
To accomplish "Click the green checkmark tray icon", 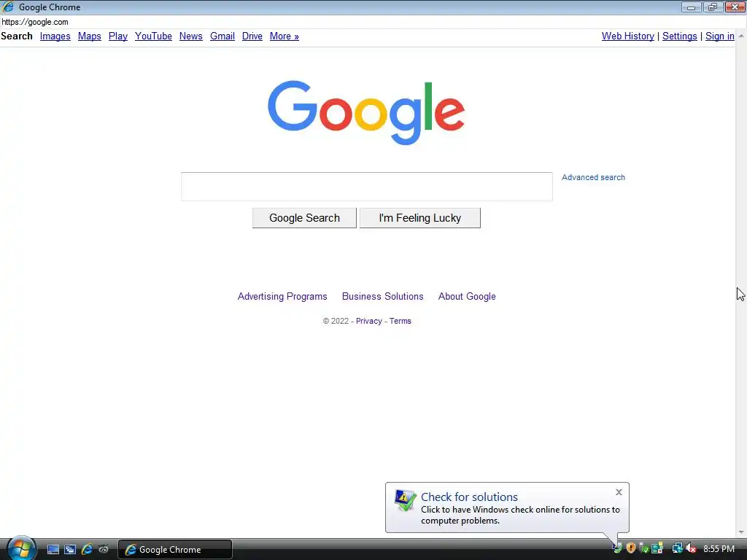I will click(x=643, y=548).
